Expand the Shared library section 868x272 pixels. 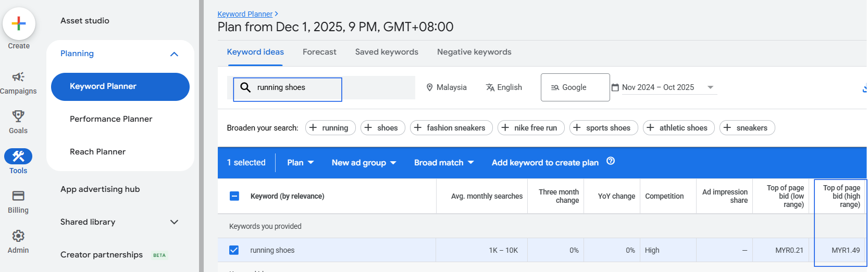coord(174,222)
